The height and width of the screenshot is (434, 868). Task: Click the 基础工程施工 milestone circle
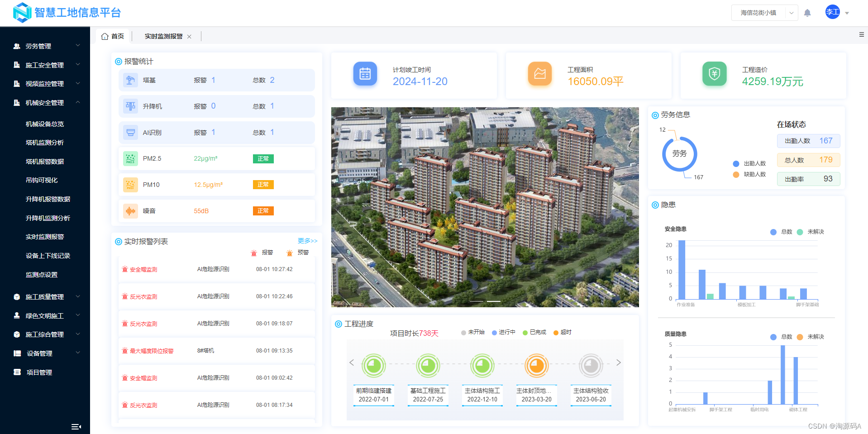[428, 365]
